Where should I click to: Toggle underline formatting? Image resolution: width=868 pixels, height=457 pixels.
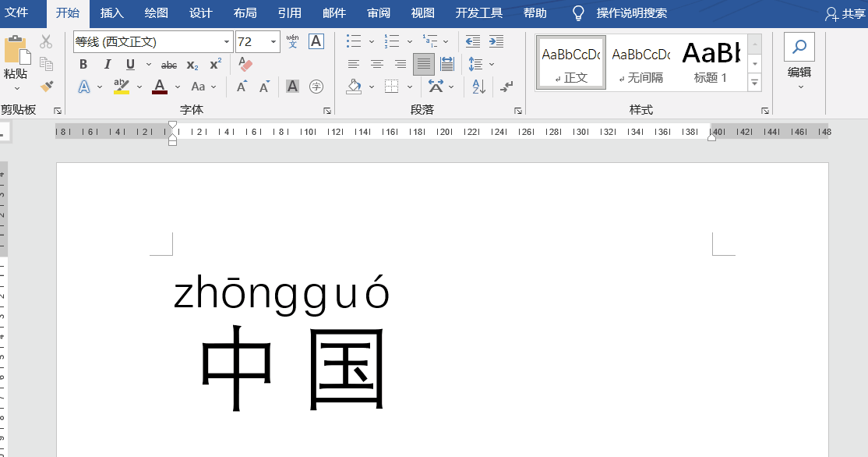(131, 64)
